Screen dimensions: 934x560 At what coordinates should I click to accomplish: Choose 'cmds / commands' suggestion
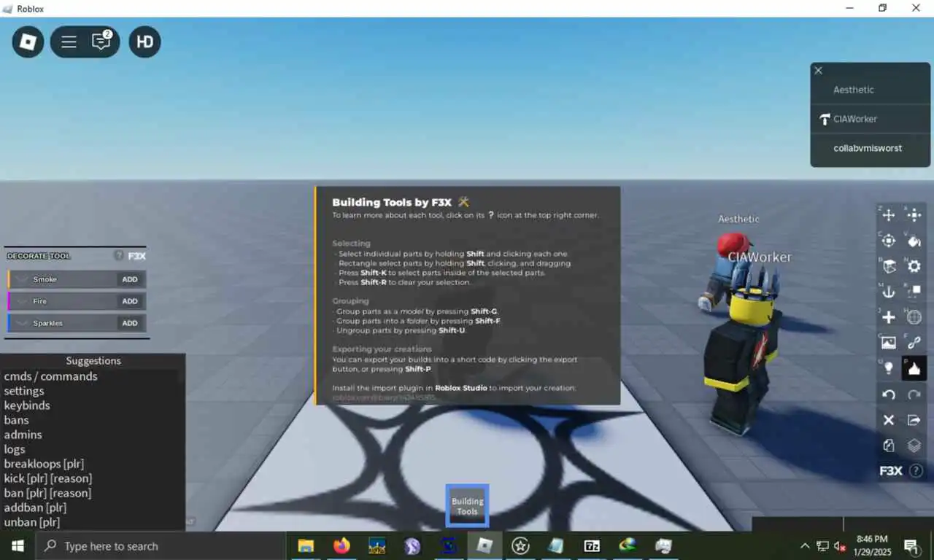click(x=50, y=376)
